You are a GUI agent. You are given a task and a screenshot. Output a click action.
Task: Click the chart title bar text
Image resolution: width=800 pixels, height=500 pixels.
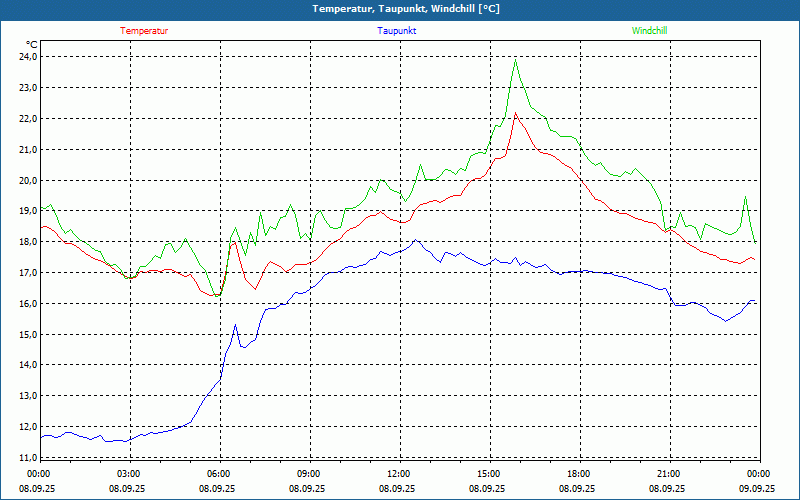tap(400, 9)
